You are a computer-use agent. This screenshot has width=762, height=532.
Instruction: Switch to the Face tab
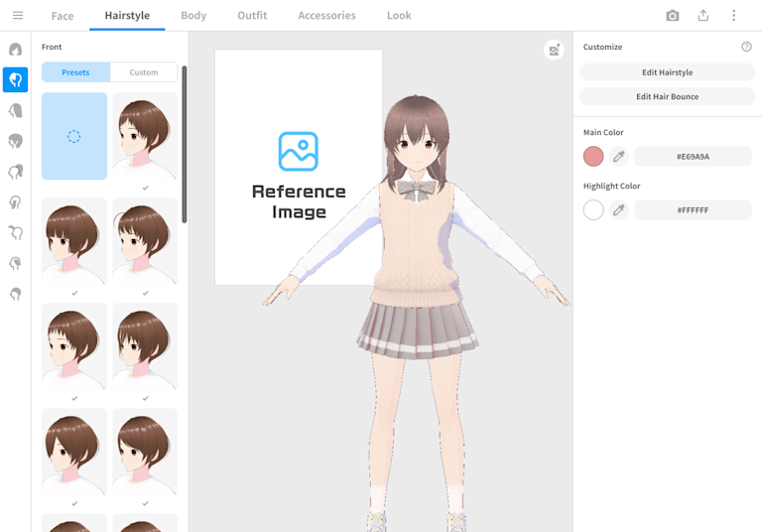pos(63,16)
